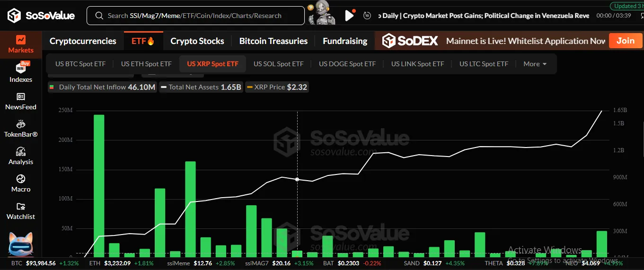Click the Updated badge at top right
This screenshot has width=644, height=270.
pos(627,6)
